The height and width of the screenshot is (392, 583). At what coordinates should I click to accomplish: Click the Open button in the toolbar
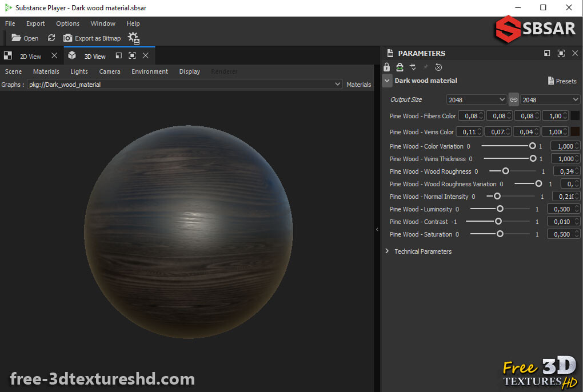tap(24, 38)
